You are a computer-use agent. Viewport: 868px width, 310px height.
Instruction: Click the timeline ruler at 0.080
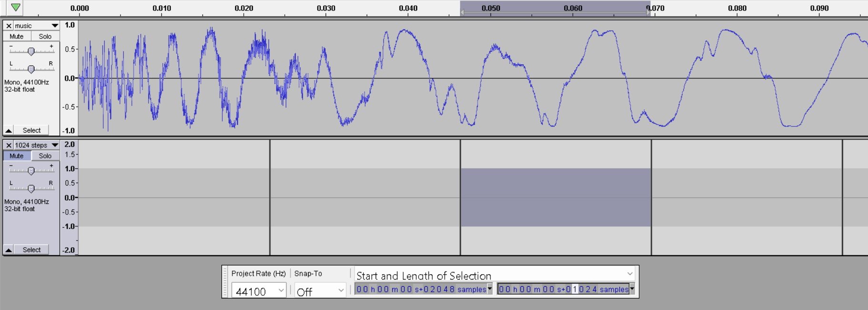[x=737, y=9]
